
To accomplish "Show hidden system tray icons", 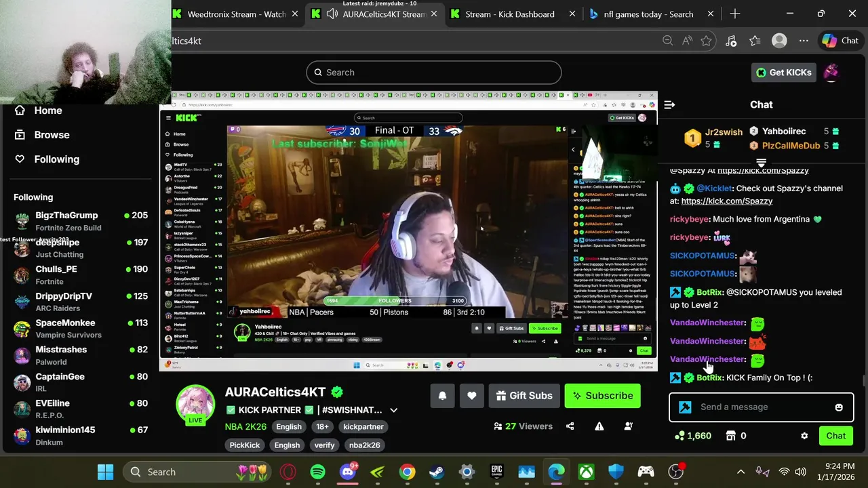I will 741,472.
